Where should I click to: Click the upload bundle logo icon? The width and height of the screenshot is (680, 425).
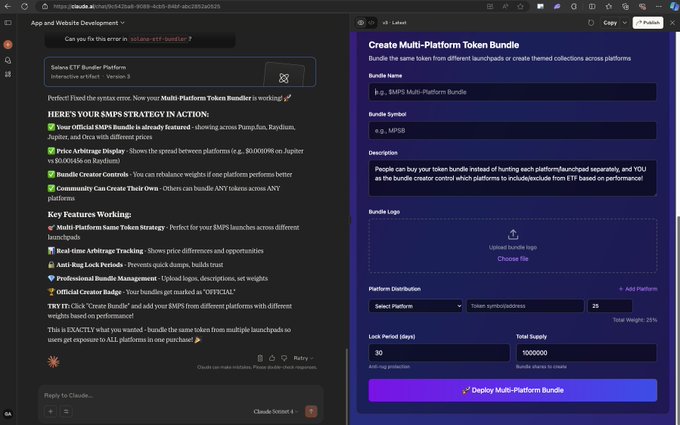[x=513, y=235]
